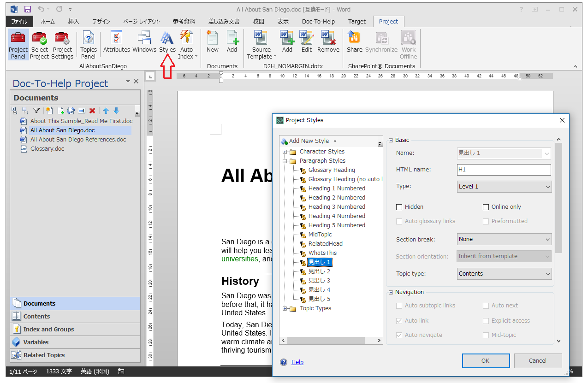Click the convert document icon with blue arrows
This screenshot has width=588, height=383.
point(71,111)
